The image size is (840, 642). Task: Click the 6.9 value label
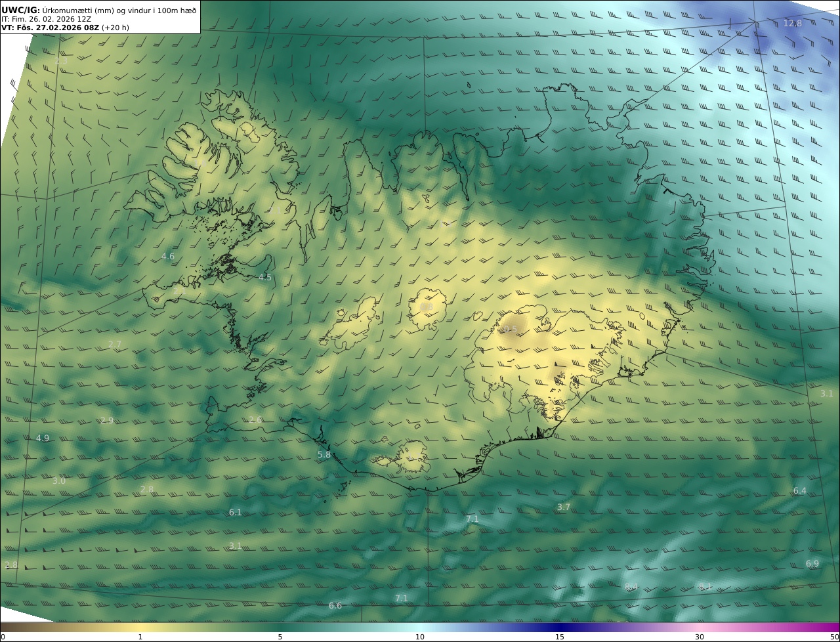(812, 564)
